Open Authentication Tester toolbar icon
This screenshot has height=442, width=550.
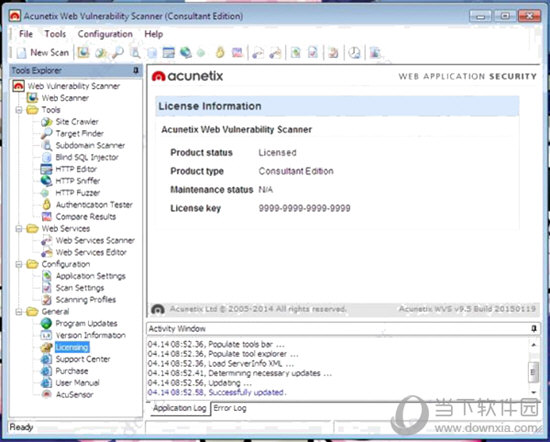point(220,53)
